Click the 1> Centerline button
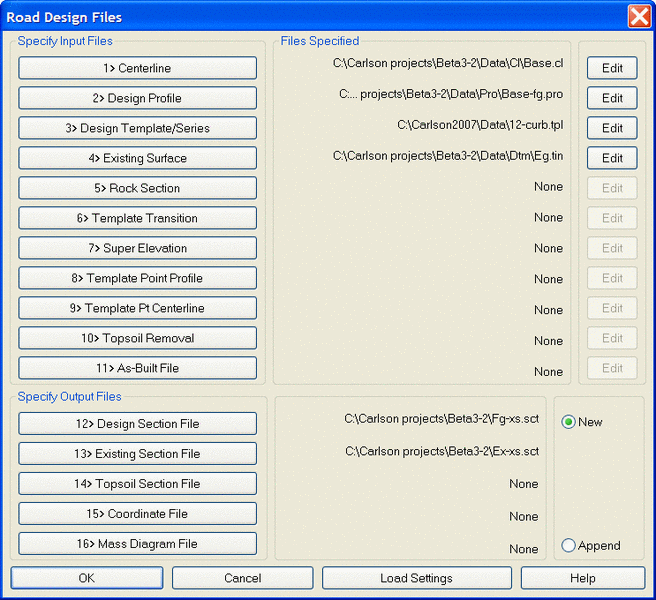The width and height of the screenshot is (656, 600). point(137,68)
